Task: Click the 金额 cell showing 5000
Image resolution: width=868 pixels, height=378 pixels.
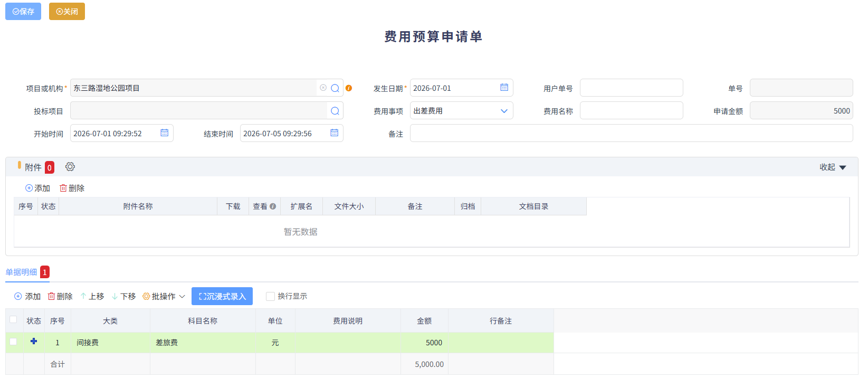Action: (424, 343)
